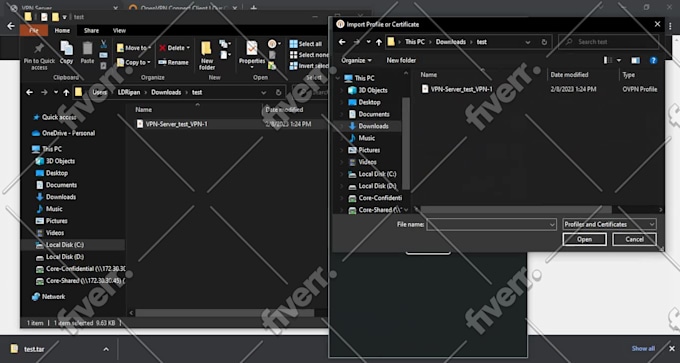Open the address history dropdown in Import dialog
680x363 pixels.
(x=528, y=42)
